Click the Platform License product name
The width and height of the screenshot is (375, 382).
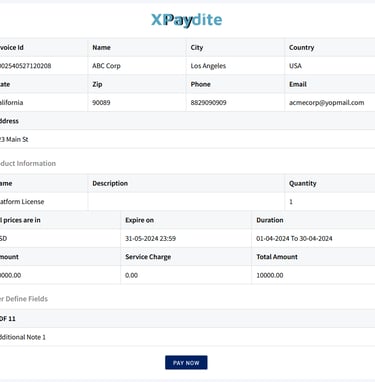22,202
